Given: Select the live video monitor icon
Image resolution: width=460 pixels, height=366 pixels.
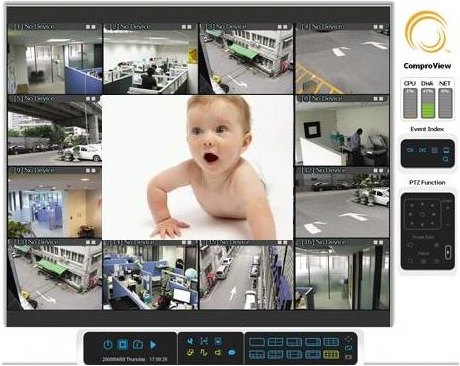Looking at the screenshot, I should point(123,344).
